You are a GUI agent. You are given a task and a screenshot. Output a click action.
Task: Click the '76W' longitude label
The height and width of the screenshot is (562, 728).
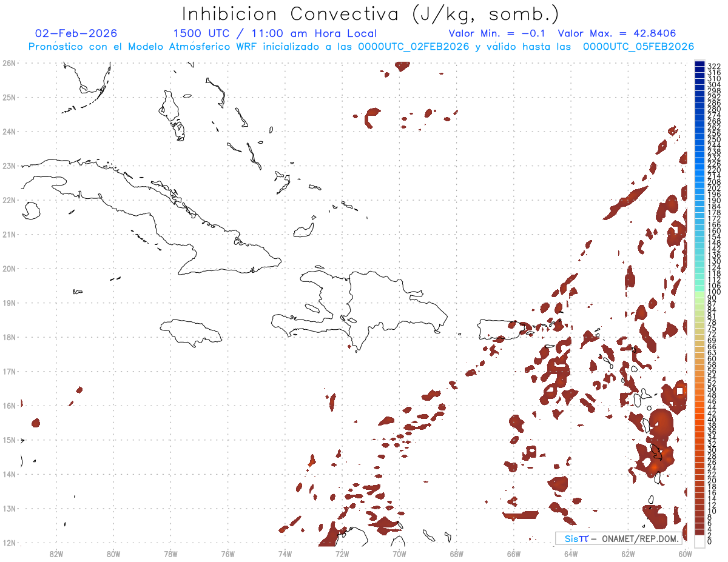[227, 554]
